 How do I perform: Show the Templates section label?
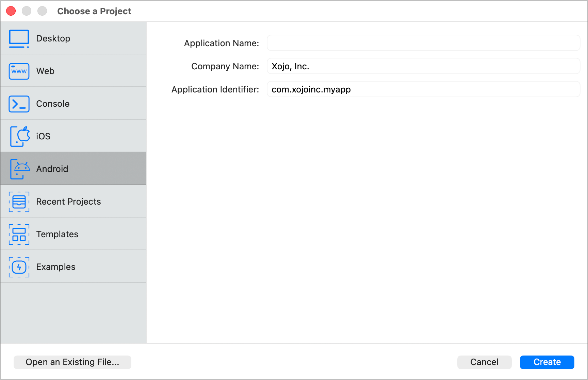(57, 234)
